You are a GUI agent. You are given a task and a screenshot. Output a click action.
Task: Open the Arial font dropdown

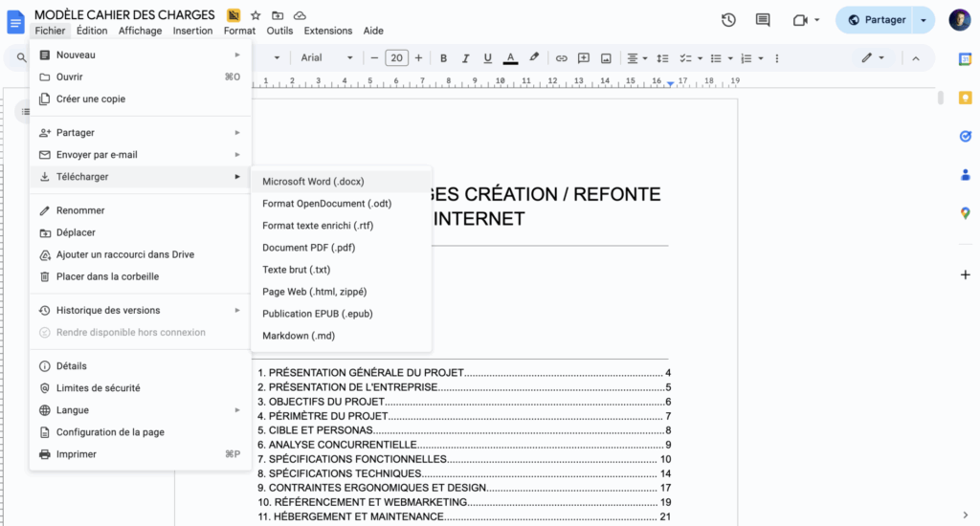point(326,58)
